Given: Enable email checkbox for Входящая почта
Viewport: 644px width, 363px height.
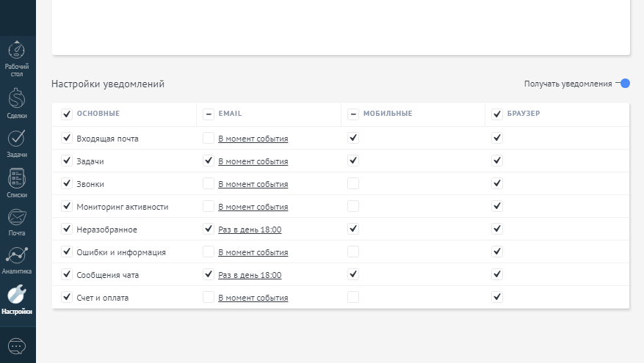Looking at the screenshot, I should coord(209,138).
